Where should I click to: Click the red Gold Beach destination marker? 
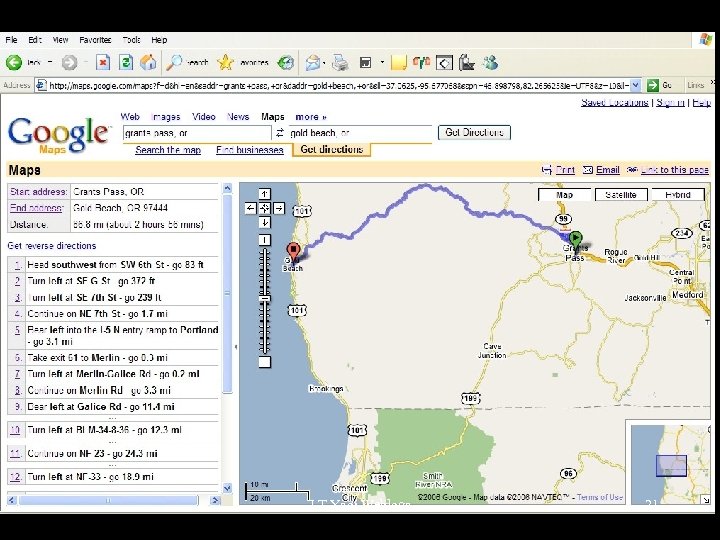click(293, 253)
